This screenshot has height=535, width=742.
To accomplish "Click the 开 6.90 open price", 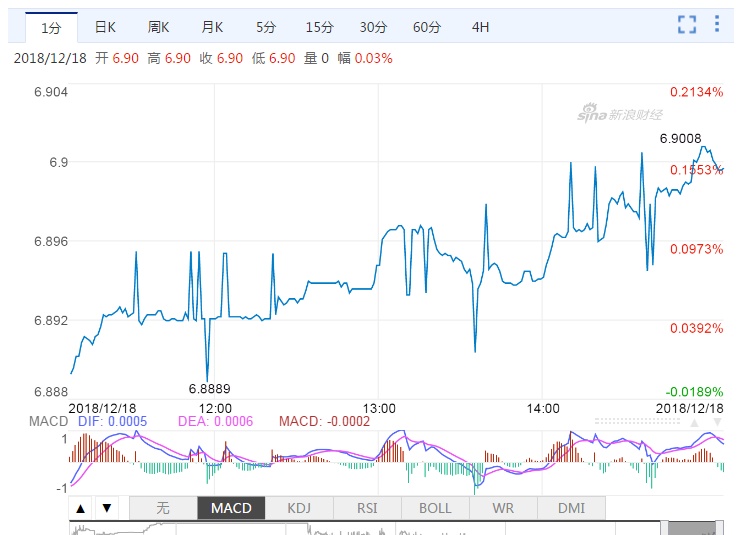I will pos(117,58).
